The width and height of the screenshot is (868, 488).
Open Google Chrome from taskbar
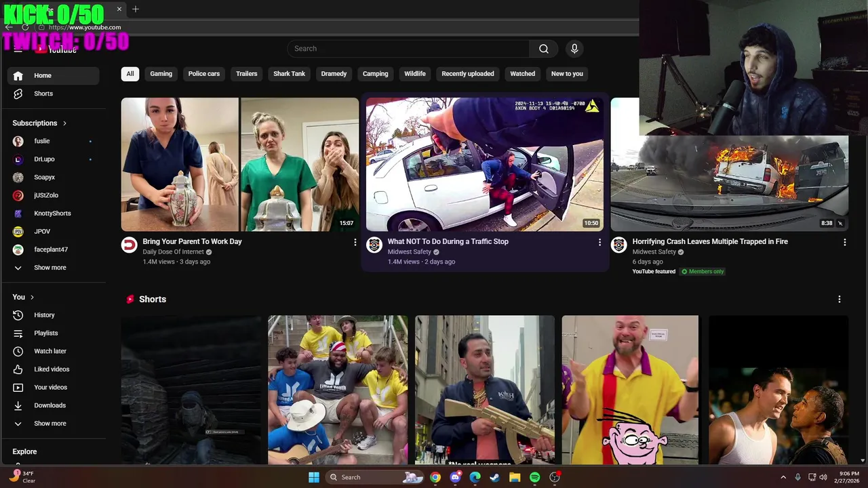tap(435, 477)
